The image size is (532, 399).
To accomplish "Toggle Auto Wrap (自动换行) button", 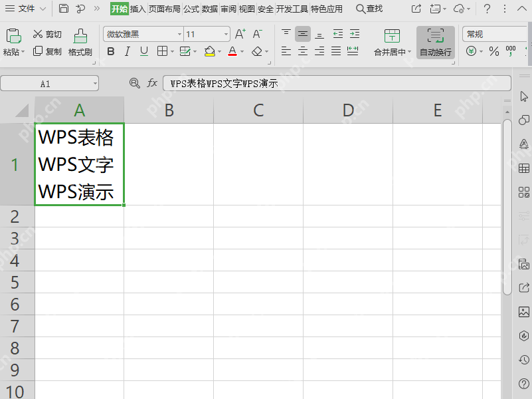I will coord(436,43).
